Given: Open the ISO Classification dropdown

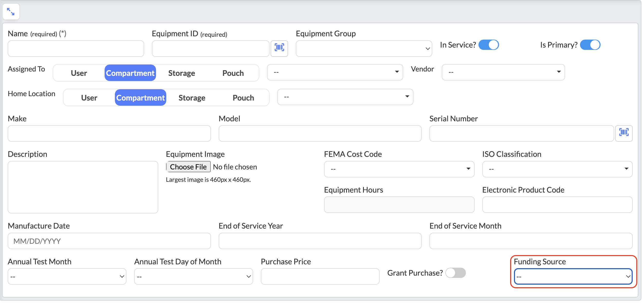Looking at the screenshot, I should 557,169.
